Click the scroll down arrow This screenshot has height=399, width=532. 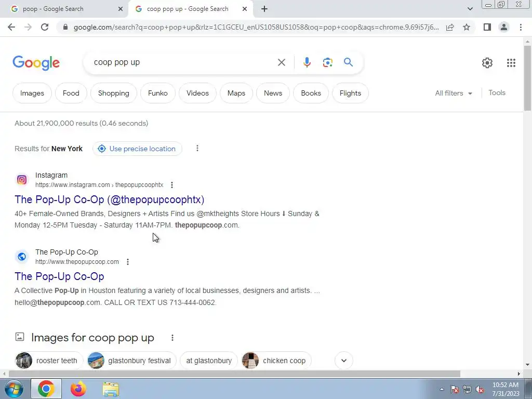coord(527,365)
